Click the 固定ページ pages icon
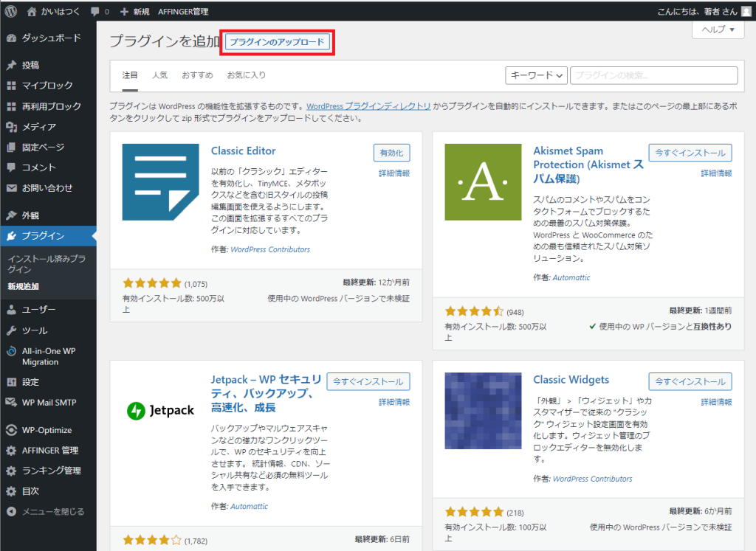 [12, 148]
